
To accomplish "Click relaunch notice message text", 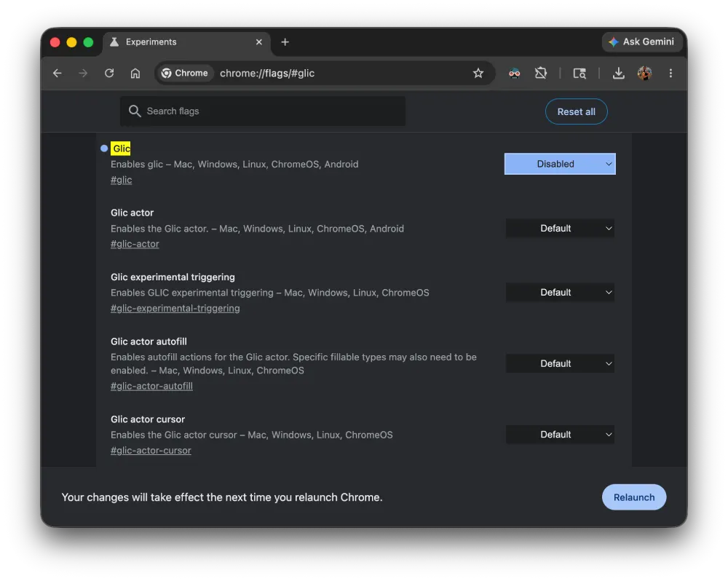I will click(222, 497).
